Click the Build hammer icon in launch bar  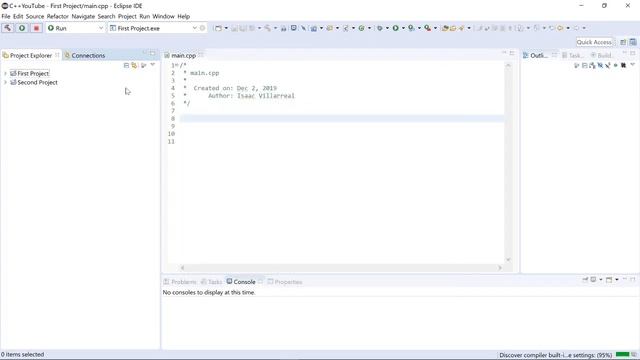pos(8,28)
